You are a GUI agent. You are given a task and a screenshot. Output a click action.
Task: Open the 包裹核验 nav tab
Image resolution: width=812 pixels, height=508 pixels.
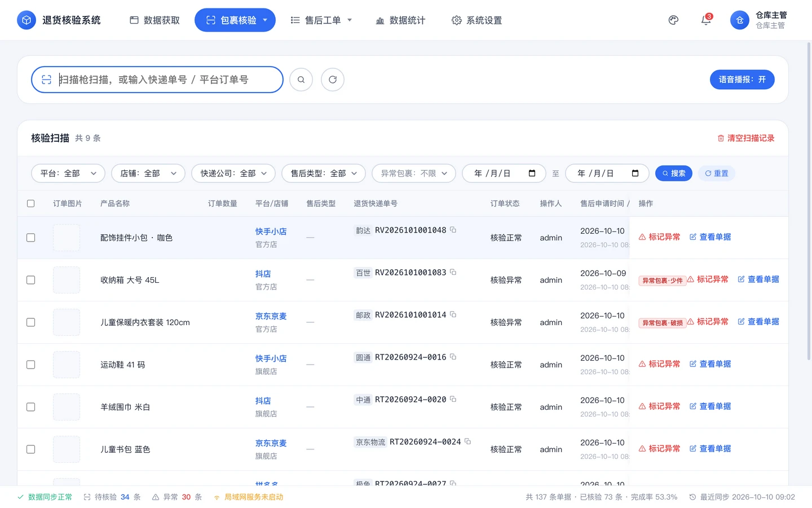(x=235, y=20)
